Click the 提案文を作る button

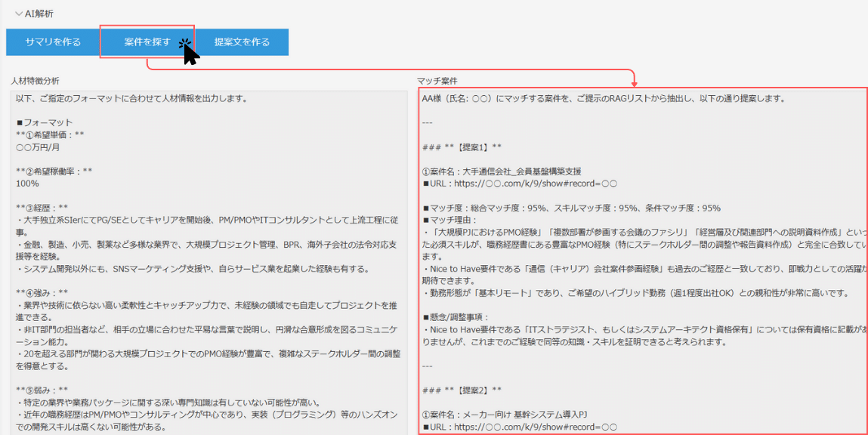tap(242, 42)
